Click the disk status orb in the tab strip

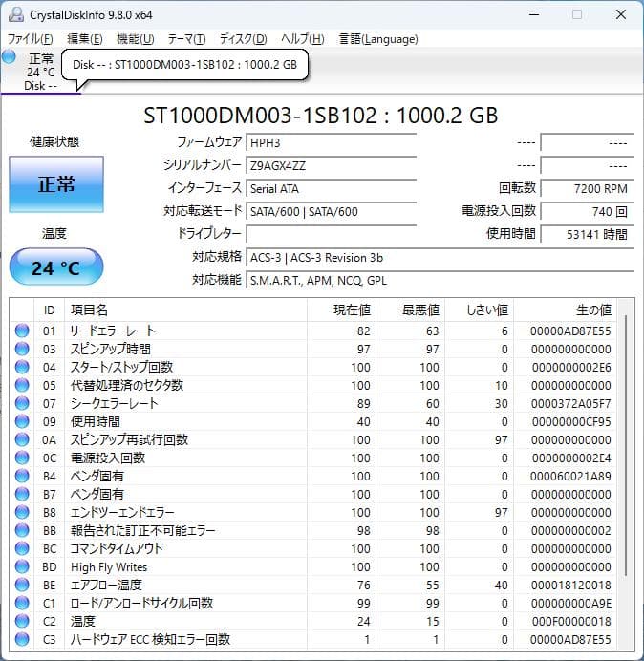coord(9,56)
